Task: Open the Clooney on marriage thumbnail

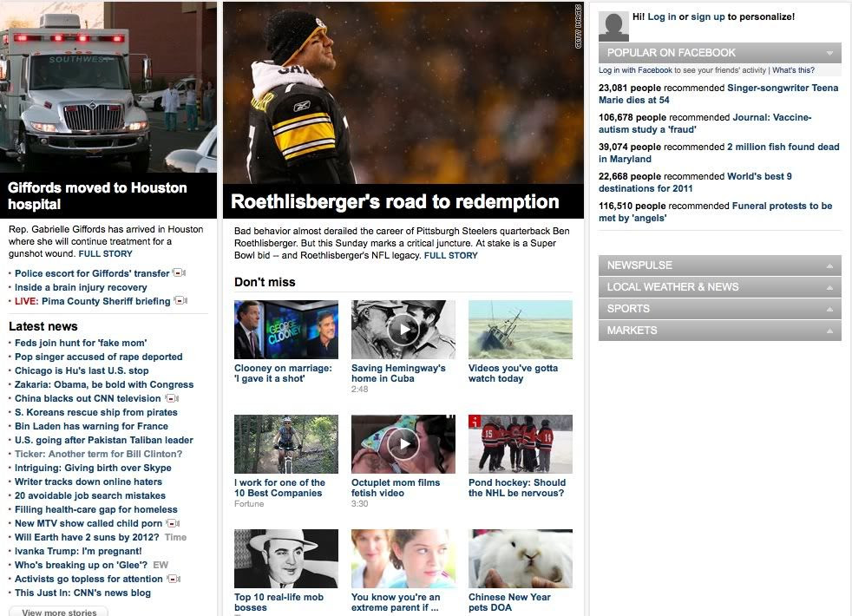Action: point(286,329)
